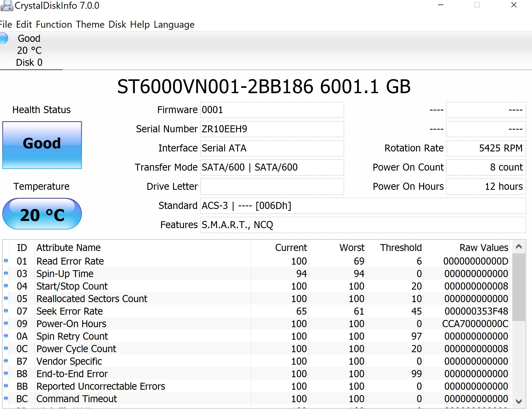The image size is (532, 411).
Task: Click the Standard field showing ACS-3
Action: coord(363,206)
